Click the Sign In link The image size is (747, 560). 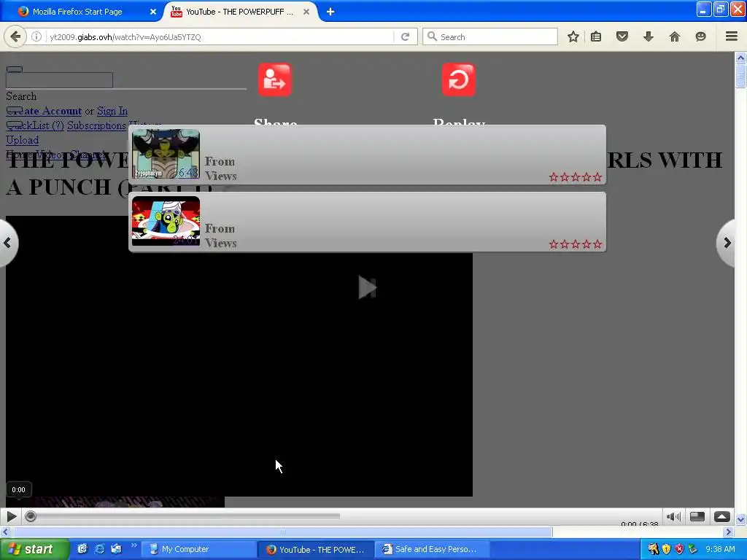coord(112,111)
